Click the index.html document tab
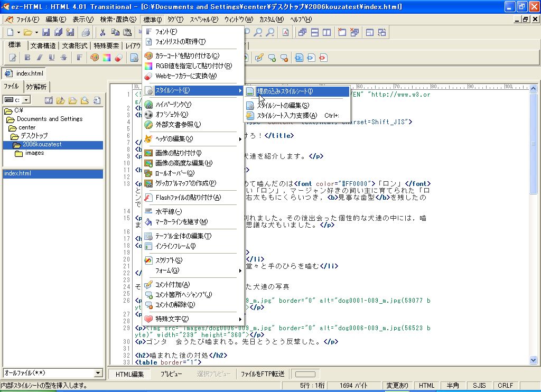This screenshot has height=392, width=541. tap(24, 73)
